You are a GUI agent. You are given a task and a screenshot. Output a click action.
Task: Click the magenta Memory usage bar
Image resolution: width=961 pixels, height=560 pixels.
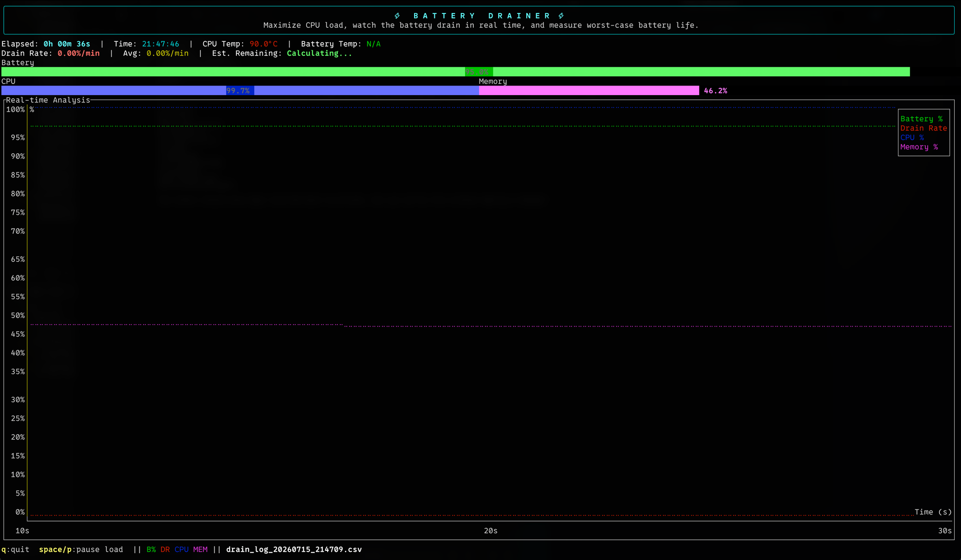pyautogui.click(x=589, y=90)
